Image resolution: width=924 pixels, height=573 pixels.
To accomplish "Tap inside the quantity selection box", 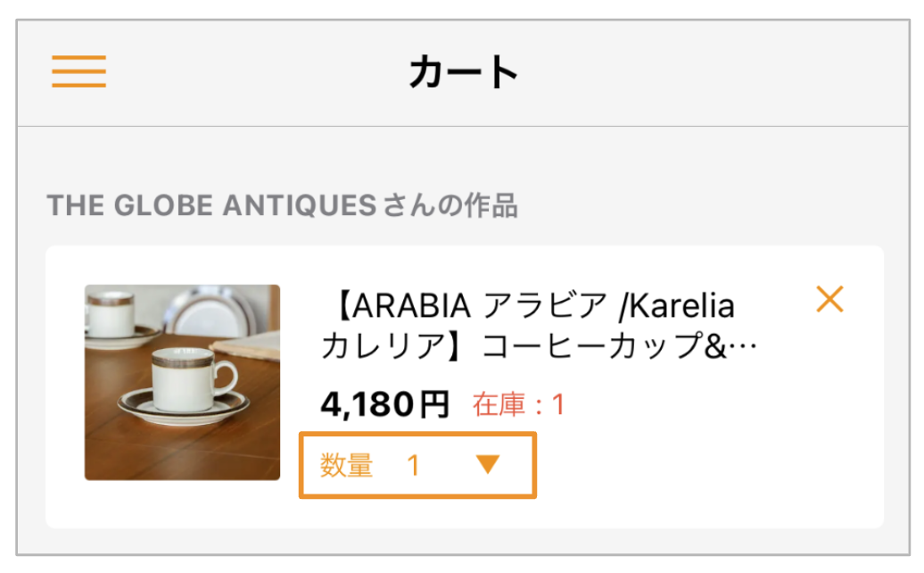I will click(417, 465).
